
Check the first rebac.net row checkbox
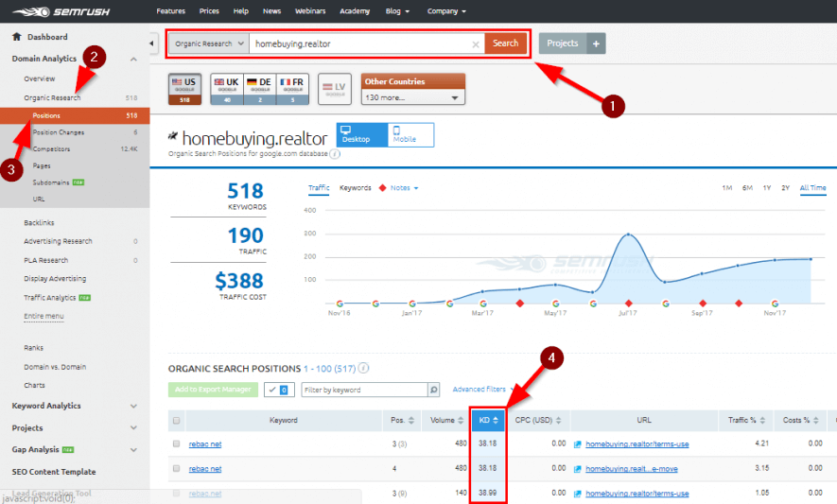coord(176,443)
